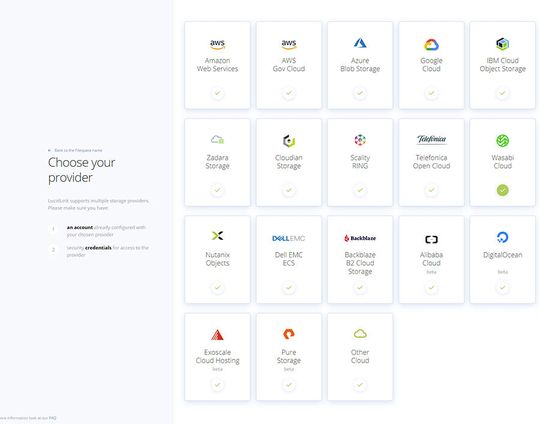Check Amazon Web Services selection circle

217,93
